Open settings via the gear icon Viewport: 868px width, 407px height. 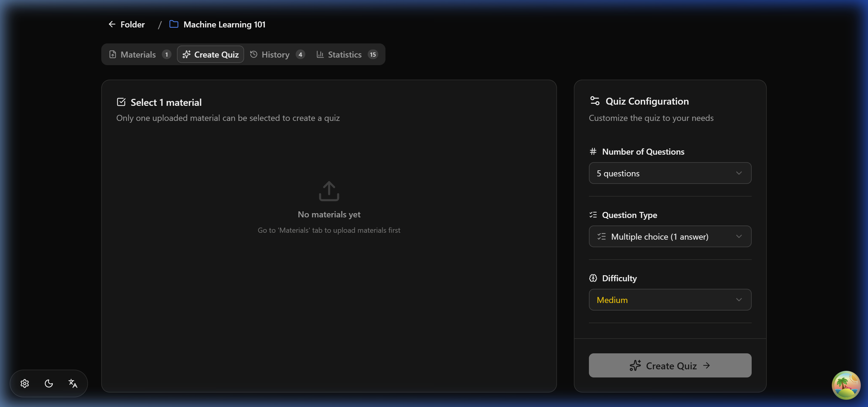[x=25, y=383]
